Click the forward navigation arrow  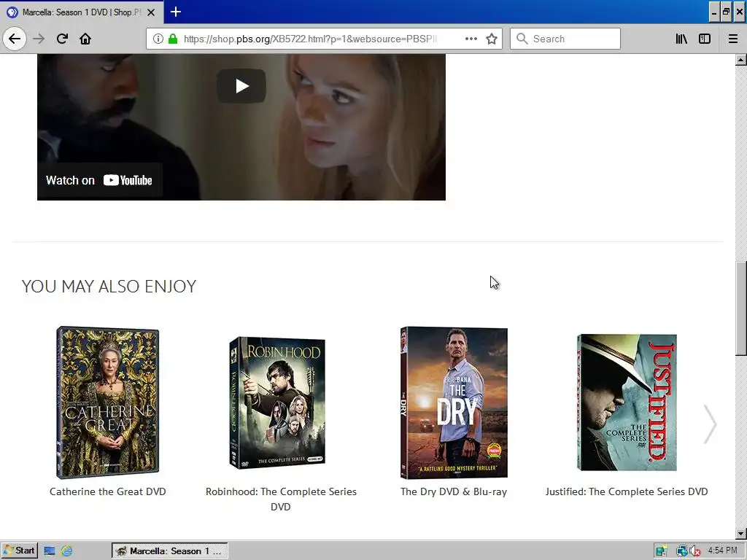click(39, 39)
